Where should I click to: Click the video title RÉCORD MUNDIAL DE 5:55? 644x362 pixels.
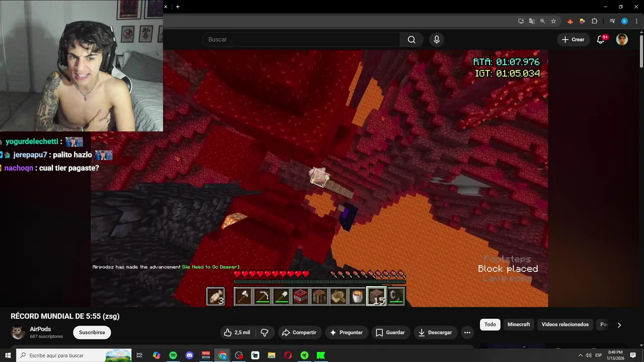coord(65,316)
